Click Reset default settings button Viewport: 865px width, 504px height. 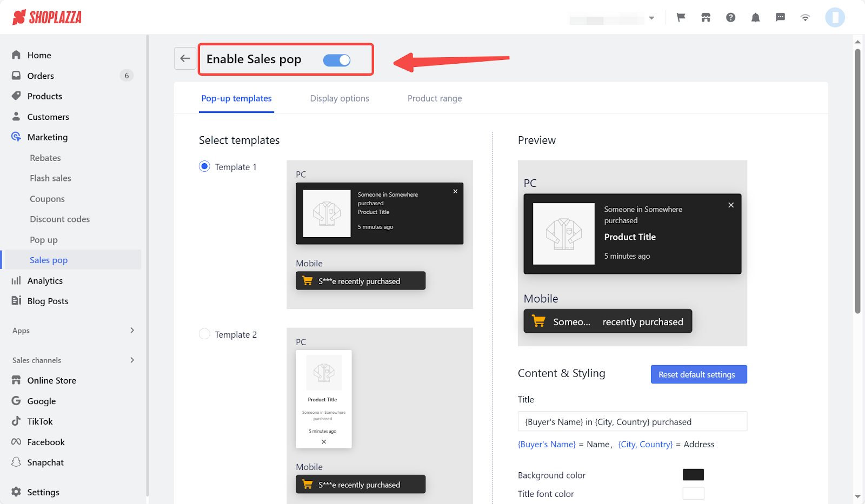[x=698, y=374]
